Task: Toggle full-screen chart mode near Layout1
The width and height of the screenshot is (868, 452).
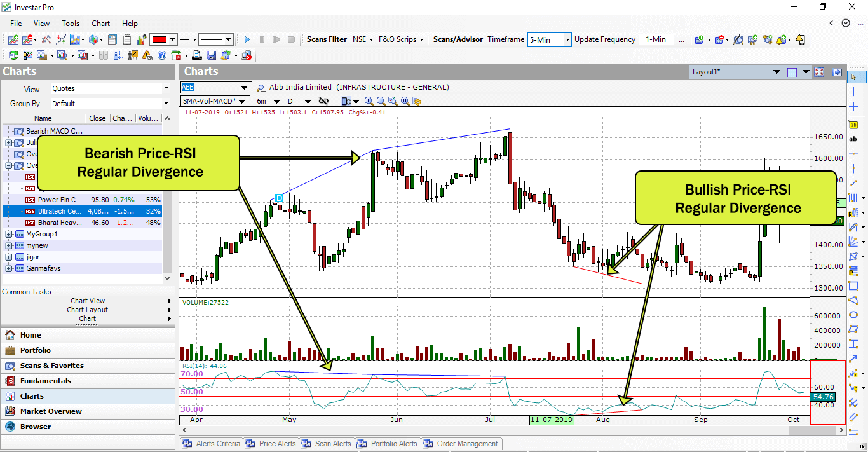Action: click(818, 72)
